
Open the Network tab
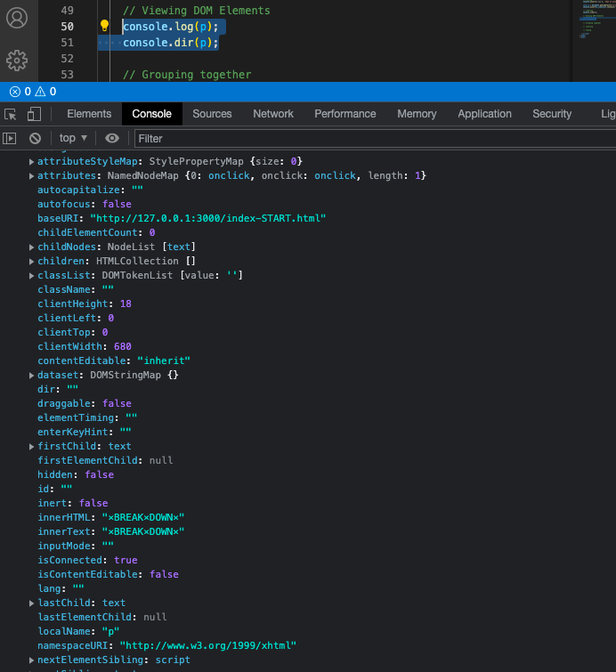point(272,114)
